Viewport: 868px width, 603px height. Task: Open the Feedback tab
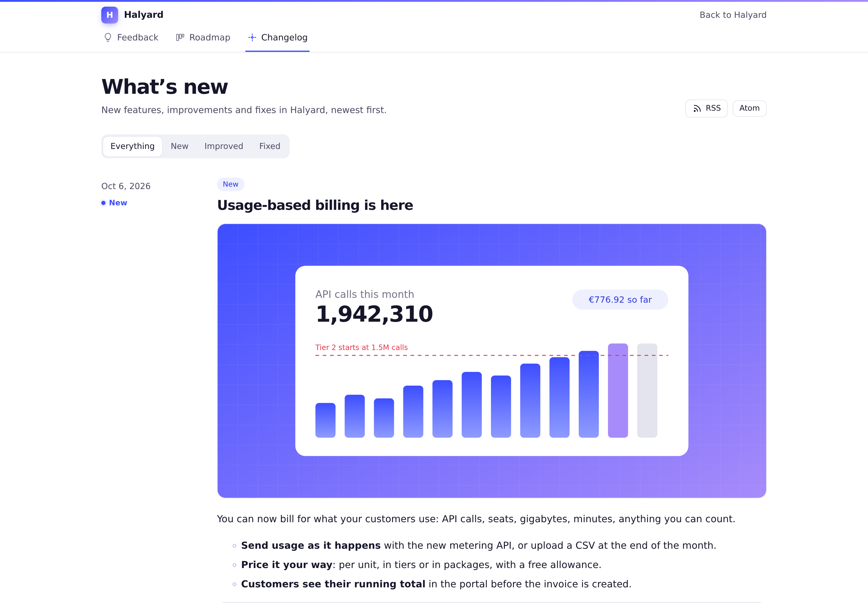131,37
